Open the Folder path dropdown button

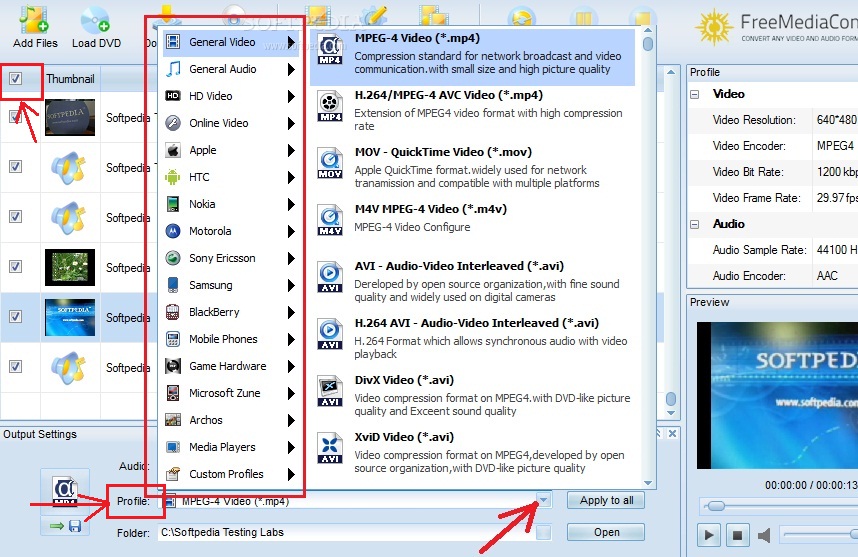[543, 532]
